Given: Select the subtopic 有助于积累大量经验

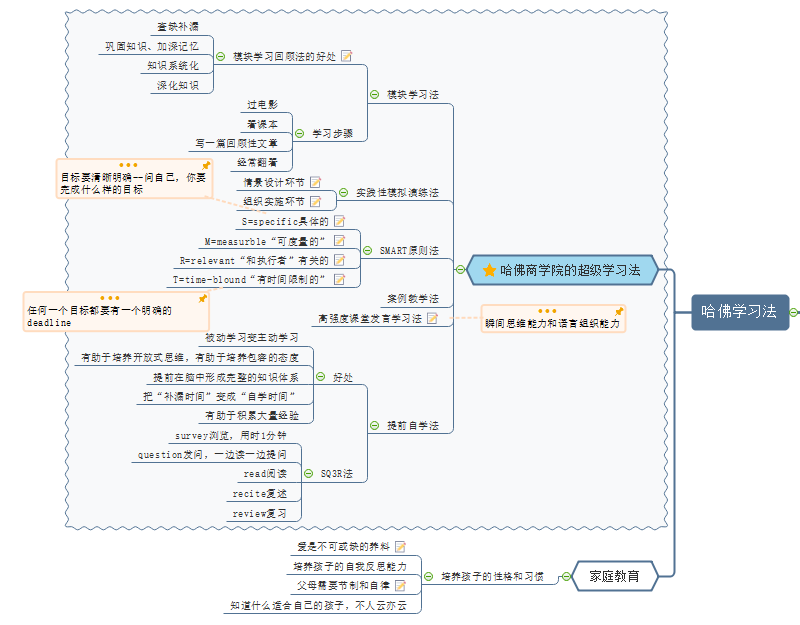Looking at the screenshot, I should (x=252, y=416).
